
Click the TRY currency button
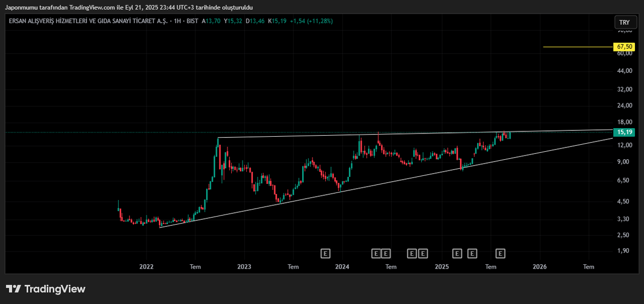coord(625,23)
